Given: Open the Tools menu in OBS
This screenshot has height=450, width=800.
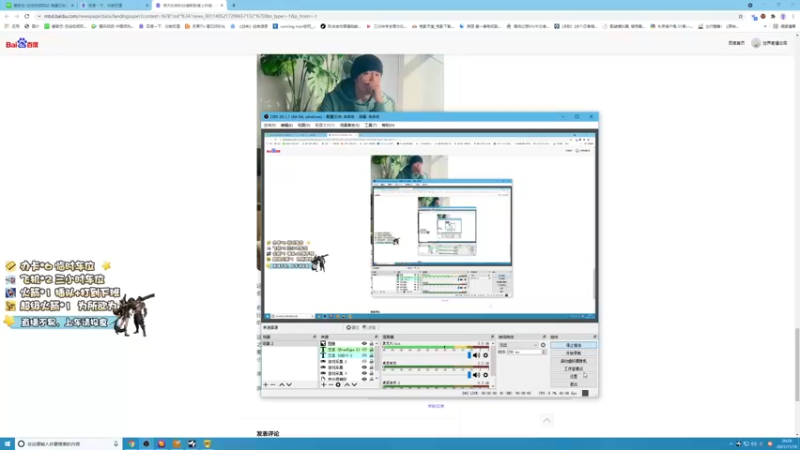Looking at the screenshot, I should click(370, 125).
